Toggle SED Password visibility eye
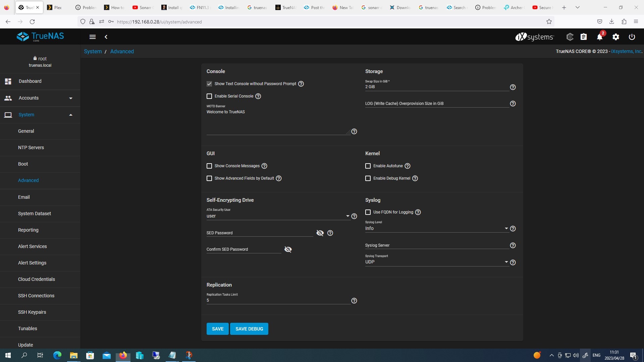 [x=320, y=233]
